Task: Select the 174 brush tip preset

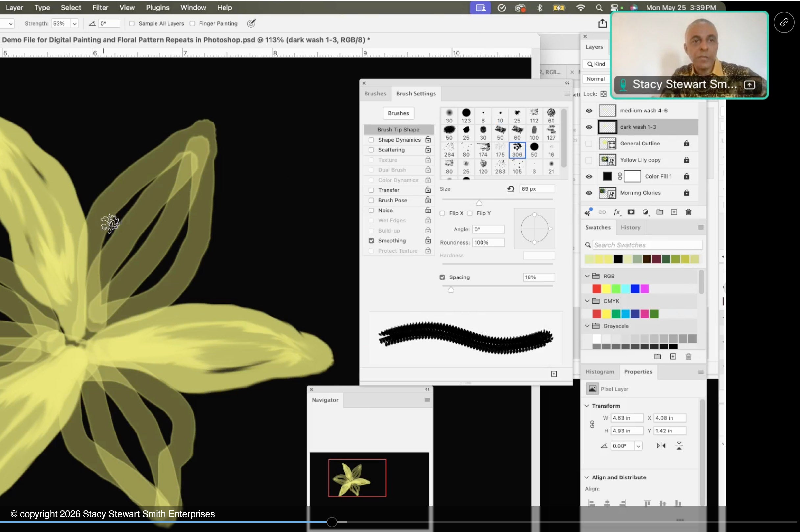Action: [483, 150]
